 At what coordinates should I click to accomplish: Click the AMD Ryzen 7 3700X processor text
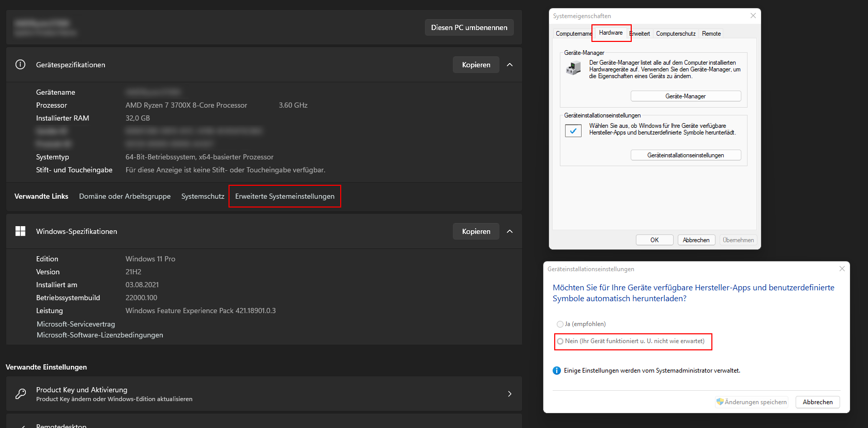tap(186, 105)
